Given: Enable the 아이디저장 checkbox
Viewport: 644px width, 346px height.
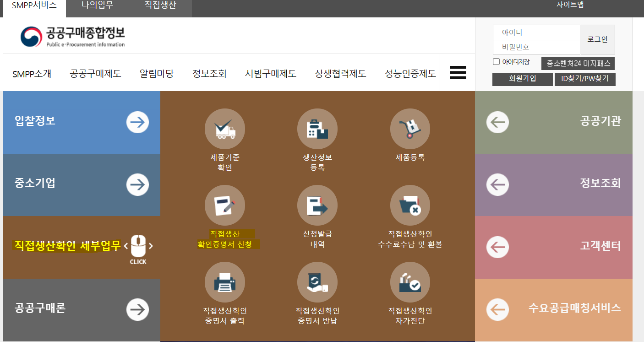Looking at the screenshot, I should click(496, 61).
